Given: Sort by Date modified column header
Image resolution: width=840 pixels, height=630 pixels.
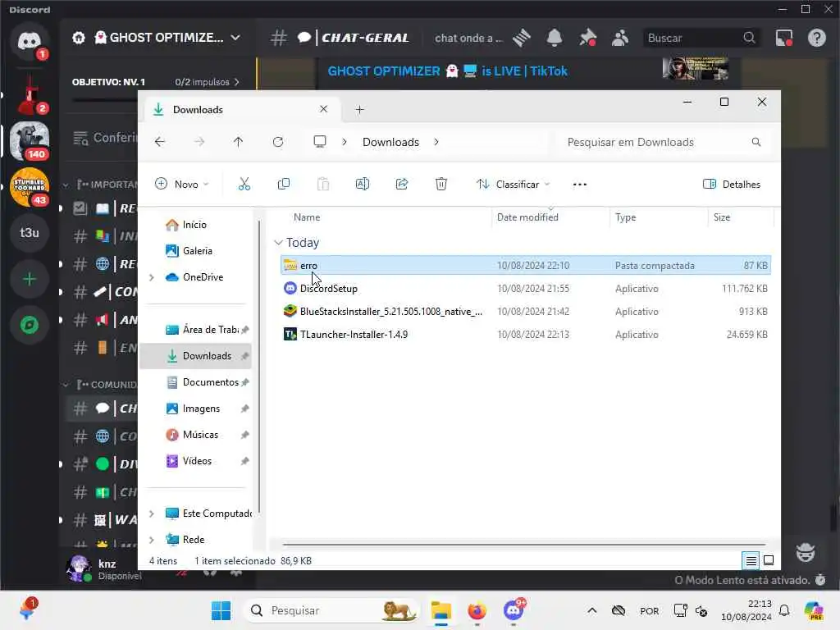Looking at the screenshot, I should [527, 217].
